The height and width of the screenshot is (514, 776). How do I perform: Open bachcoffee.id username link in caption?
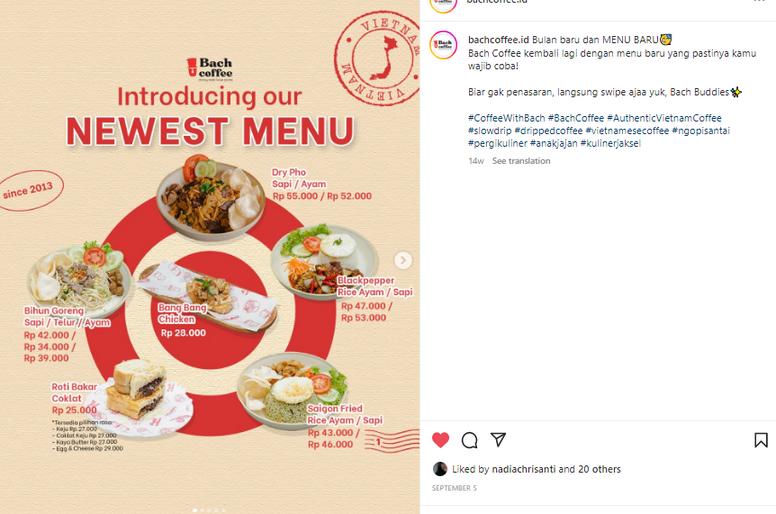498,40
